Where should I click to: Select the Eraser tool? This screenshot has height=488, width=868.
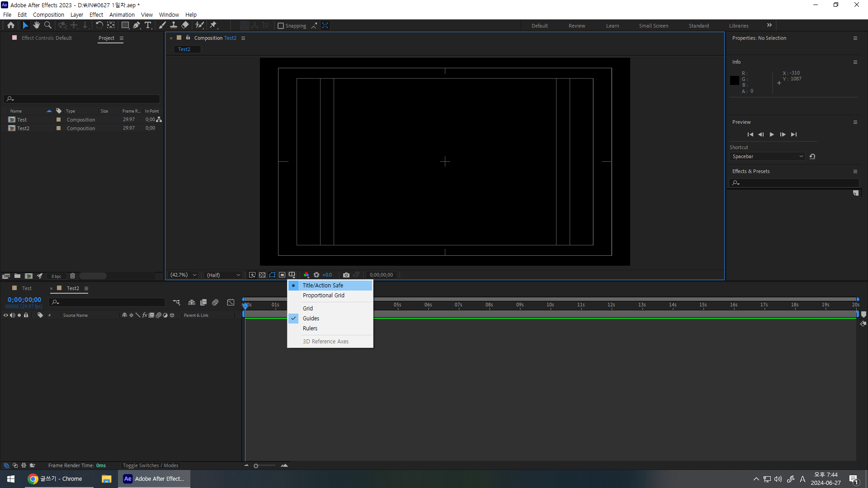click(185, 25)
